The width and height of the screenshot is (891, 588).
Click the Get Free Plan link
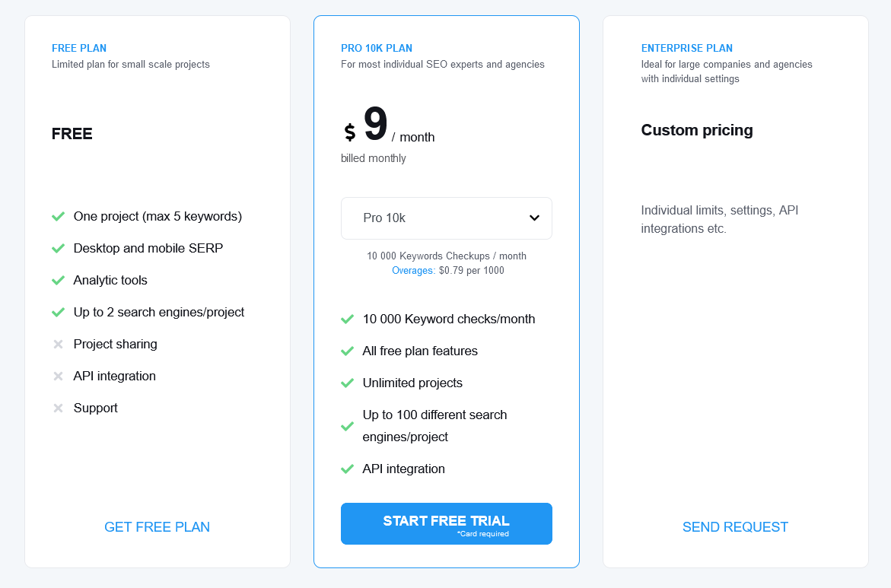point(157,527)
